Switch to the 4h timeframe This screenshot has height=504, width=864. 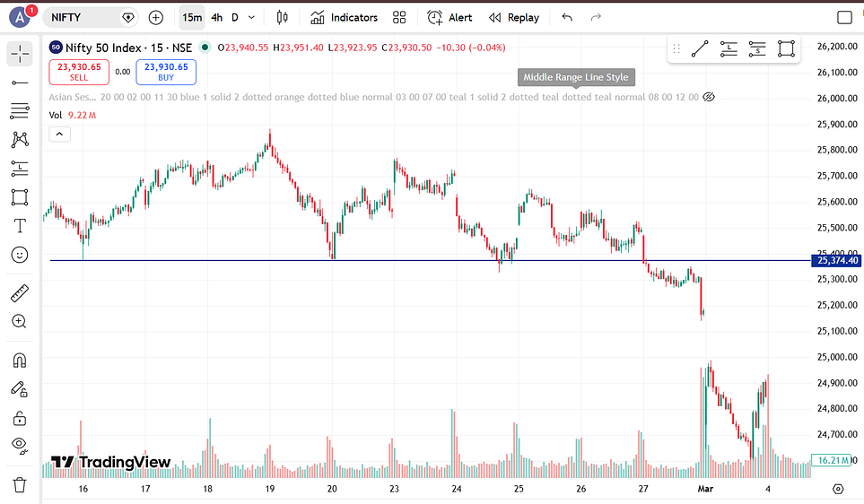point(217,18)
